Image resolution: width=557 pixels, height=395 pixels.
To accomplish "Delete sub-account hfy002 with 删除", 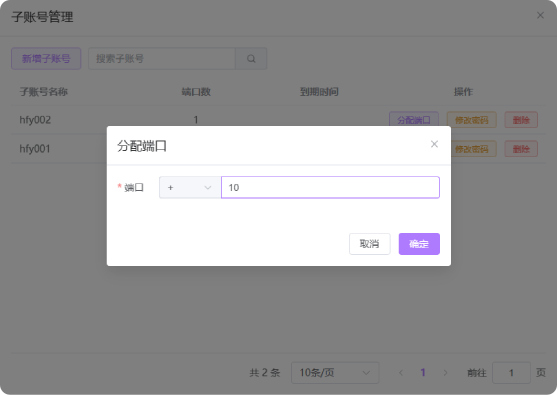I will pyautogui.click(x=521, y=120).
